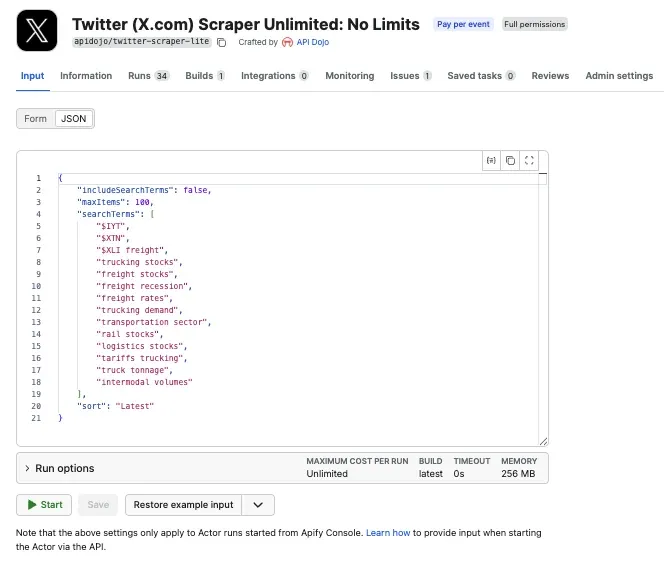Click the "freight recession" entry

(x=144, y=286)
